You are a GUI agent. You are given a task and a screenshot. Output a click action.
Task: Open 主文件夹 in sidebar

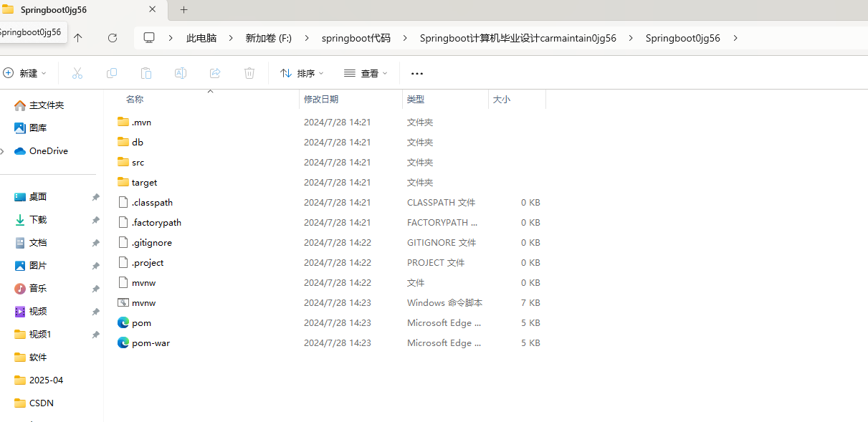click(47, 105)
